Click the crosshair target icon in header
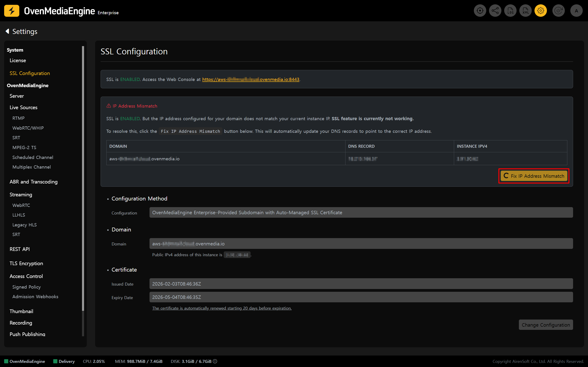Viewport: 588px width, 367px height. (480, 11)
